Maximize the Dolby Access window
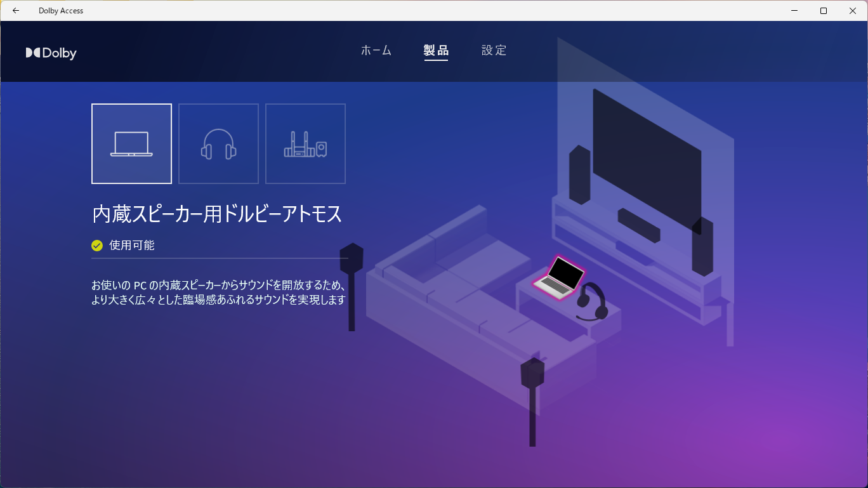Image resolution: width=868 pixels, height=488 pixels. [824, 11]
